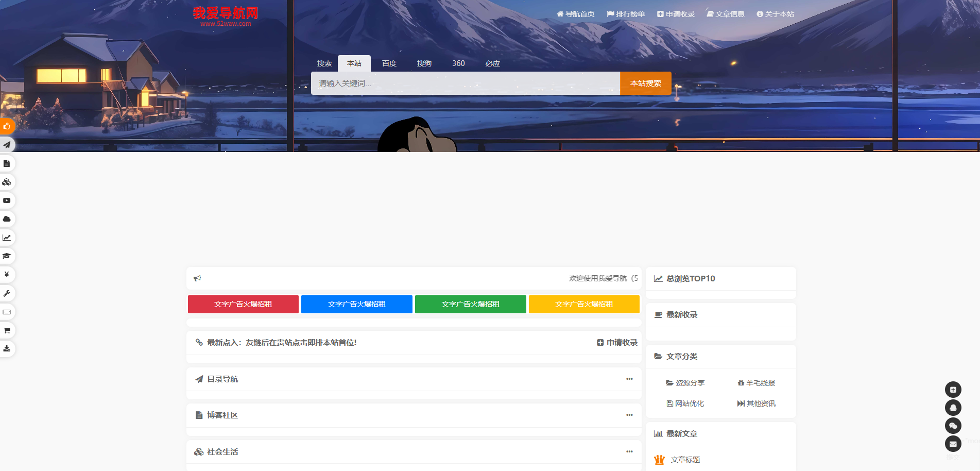Select the yen currency sidebar icon
The height and width of the screenshot is (471, 980).
pos(7,275)
